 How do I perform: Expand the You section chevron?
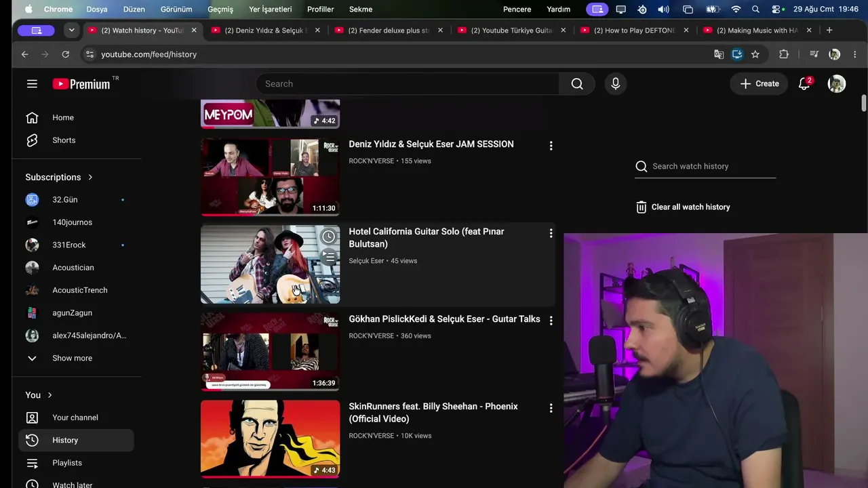click(x=50, y=395)
